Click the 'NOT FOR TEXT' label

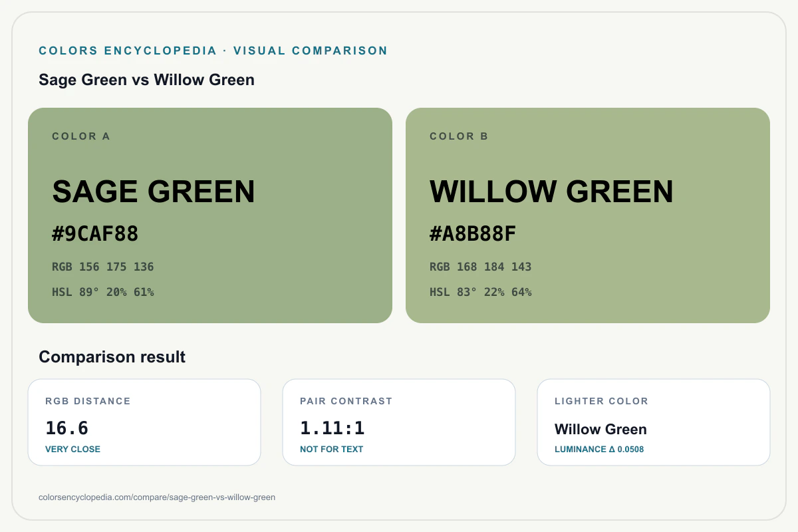pyautogui.click(x=331, y=449)
